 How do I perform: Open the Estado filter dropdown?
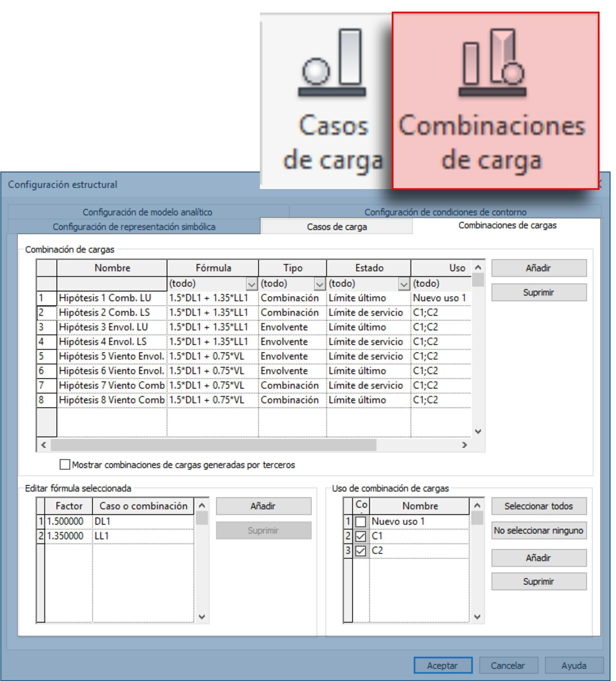(x=404, y=284)
